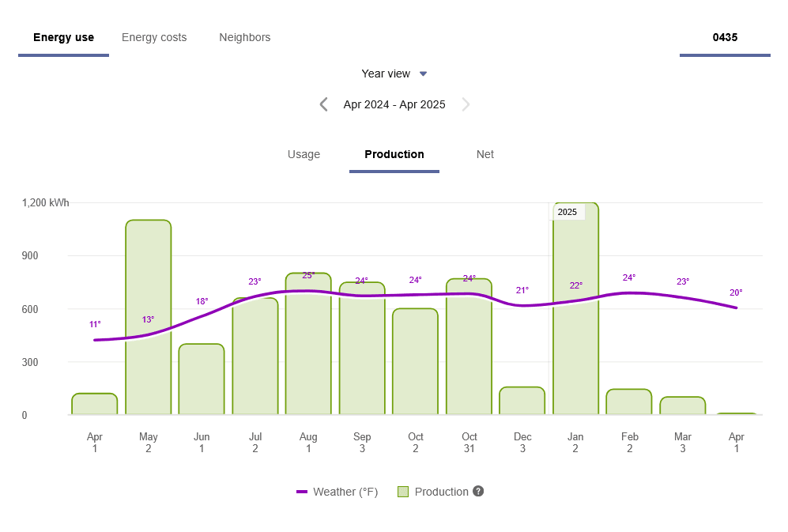Expand the date range Apr 2024 - Apr 2025

point(394,104)
